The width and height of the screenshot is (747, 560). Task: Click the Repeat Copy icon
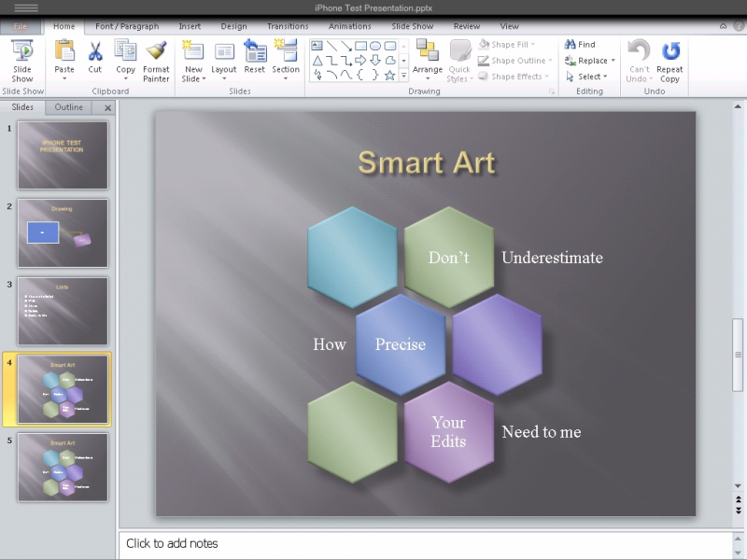click(670, 50)
